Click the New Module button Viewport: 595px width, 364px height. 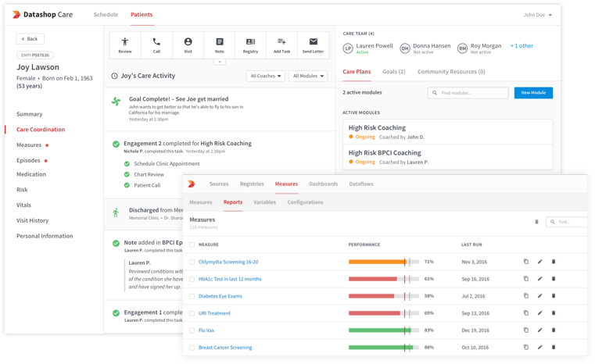(533, 92)
